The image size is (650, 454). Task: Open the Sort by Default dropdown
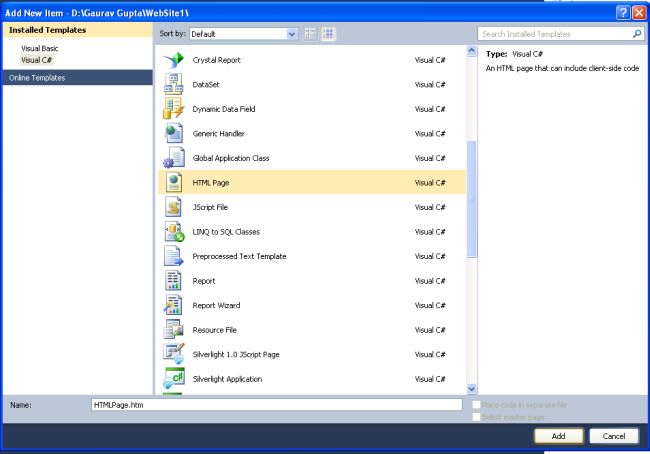243,34
